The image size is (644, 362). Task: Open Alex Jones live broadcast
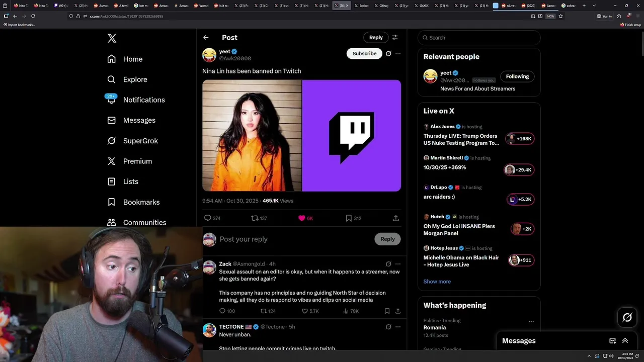[478, 136]
